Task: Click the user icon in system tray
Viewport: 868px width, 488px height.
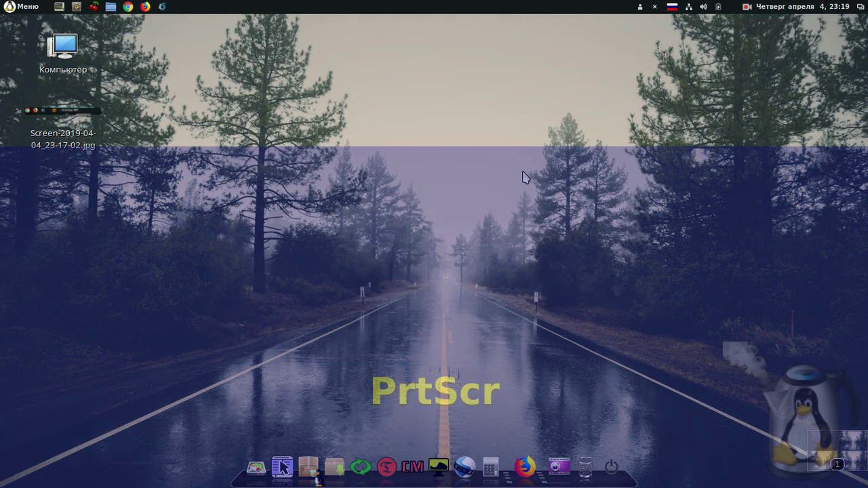Action: coord(639,7)
